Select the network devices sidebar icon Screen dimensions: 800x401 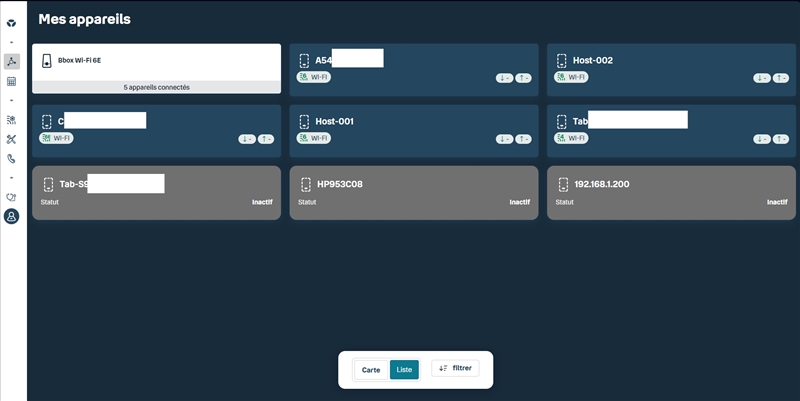[11, 61]
